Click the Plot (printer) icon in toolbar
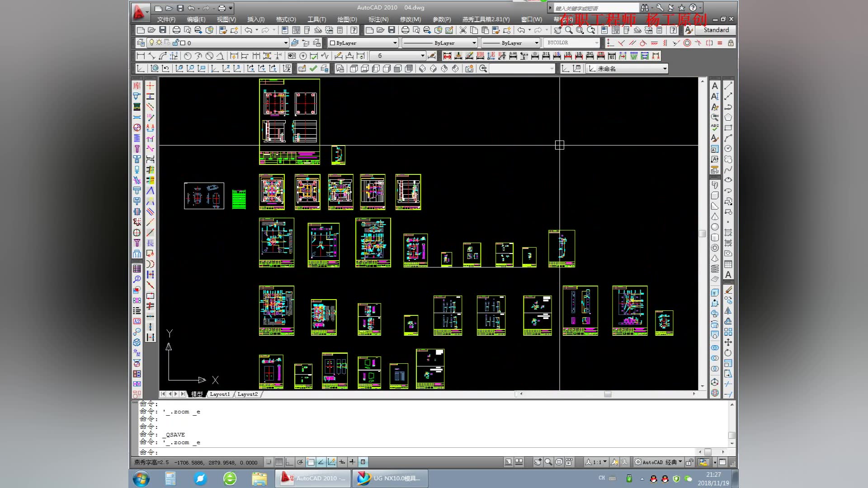 coord(176,30)
